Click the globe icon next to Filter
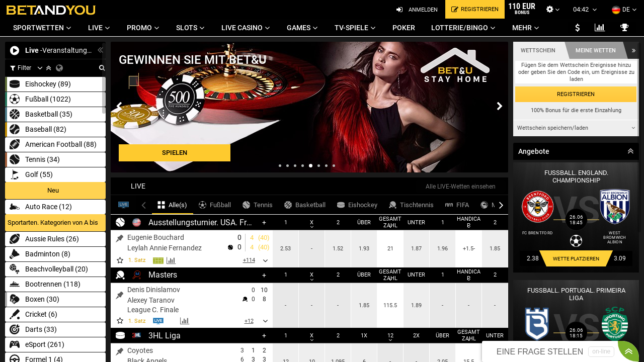Image resolution: width=644 pixels, height=362 pixels. click(x=59, y=68)
